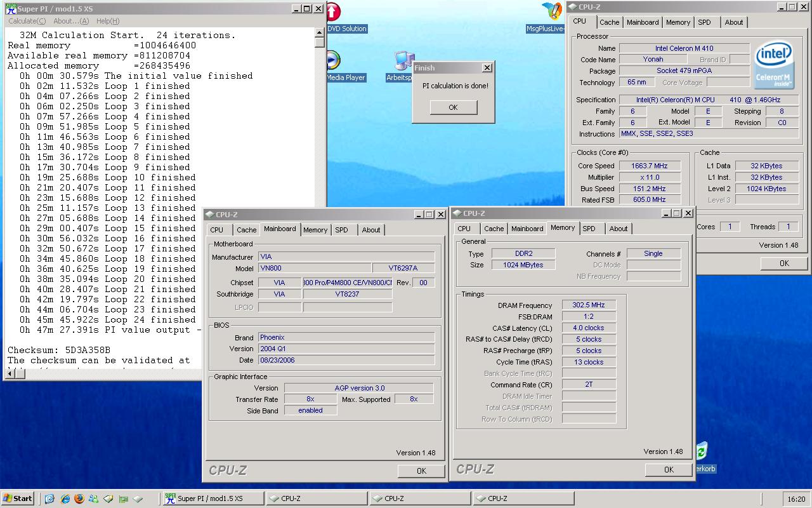The width and height of the screenshot is (812, 508).
Task: Launch Firefox from quick launch bar
Action: coord(79,498)
